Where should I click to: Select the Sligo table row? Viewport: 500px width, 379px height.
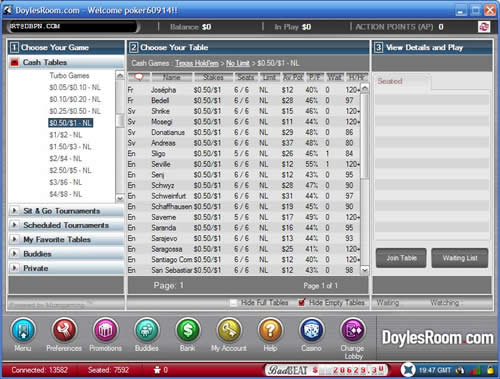point(244,153)
